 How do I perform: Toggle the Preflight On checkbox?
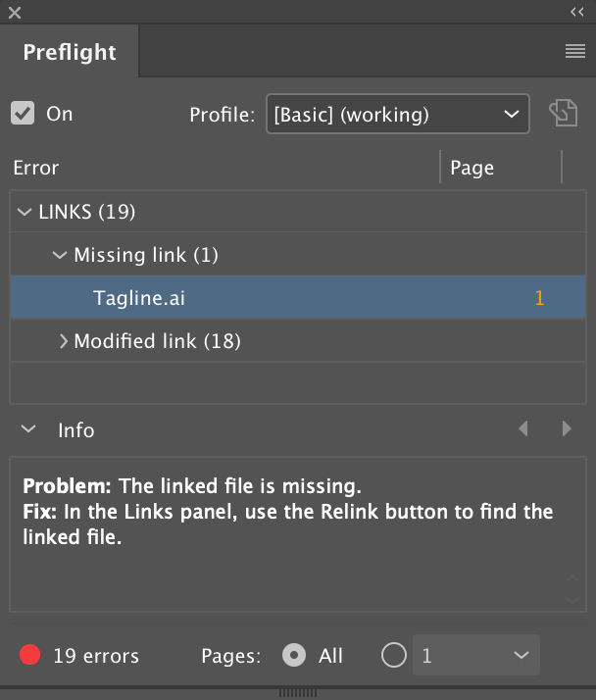pyautogui.click(x=23, y=113)
